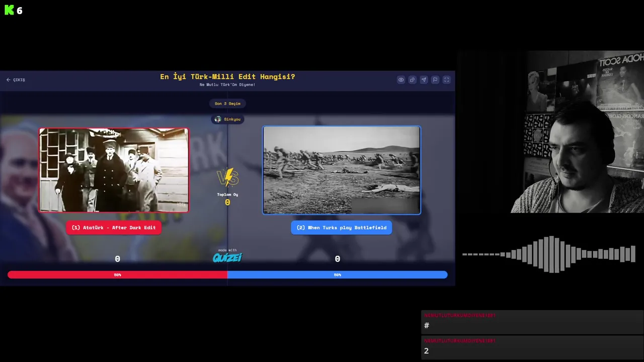Toggle the eye visibility icon in quiz header
This screenshot has width=644, height=362.
[401, 79]
